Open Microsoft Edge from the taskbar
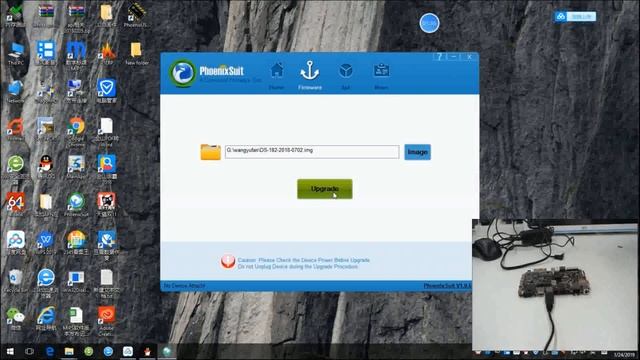 tap(49, 351)
